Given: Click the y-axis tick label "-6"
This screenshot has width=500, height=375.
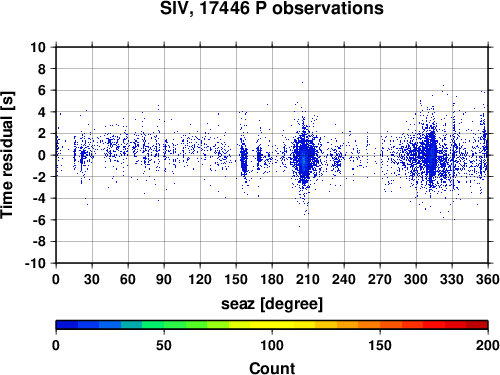Looking at the screenshot, I should (x=39, y=220).
